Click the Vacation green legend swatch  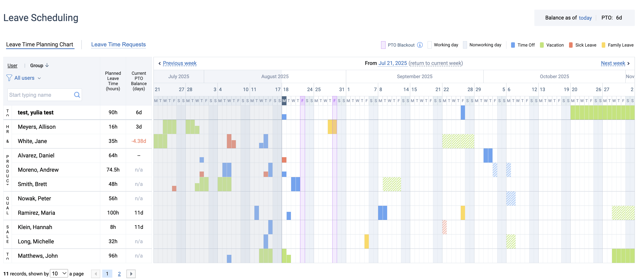click(x=542, y=45)
